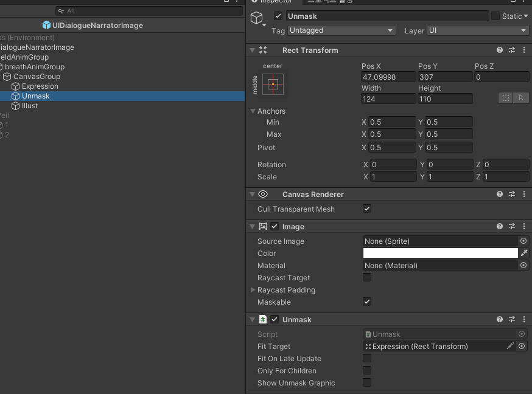This screenshot has width=532, height=394.
Task: Enable Only For Children checkbox
Action: click(x=367, y=370)
